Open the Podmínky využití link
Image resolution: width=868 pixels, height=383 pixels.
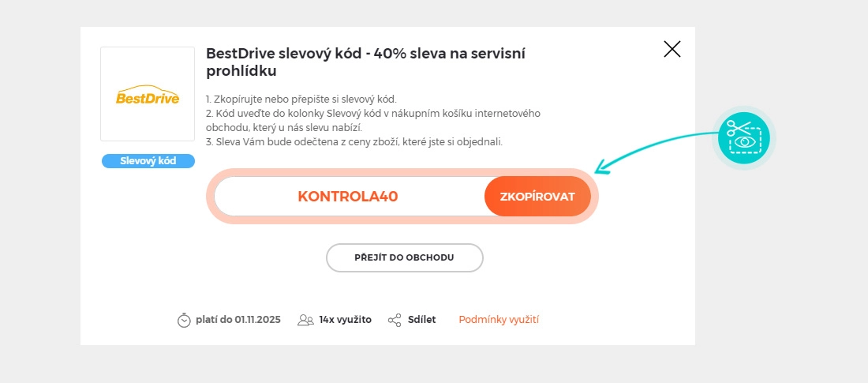click(x=499, y=320)
